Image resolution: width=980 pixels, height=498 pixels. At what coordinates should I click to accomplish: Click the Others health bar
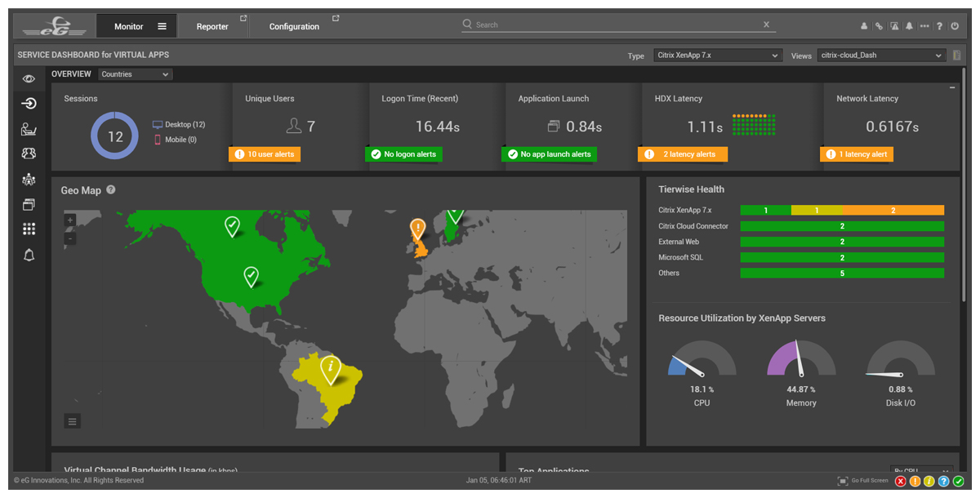pyautogui.click(x=842, y=273)
